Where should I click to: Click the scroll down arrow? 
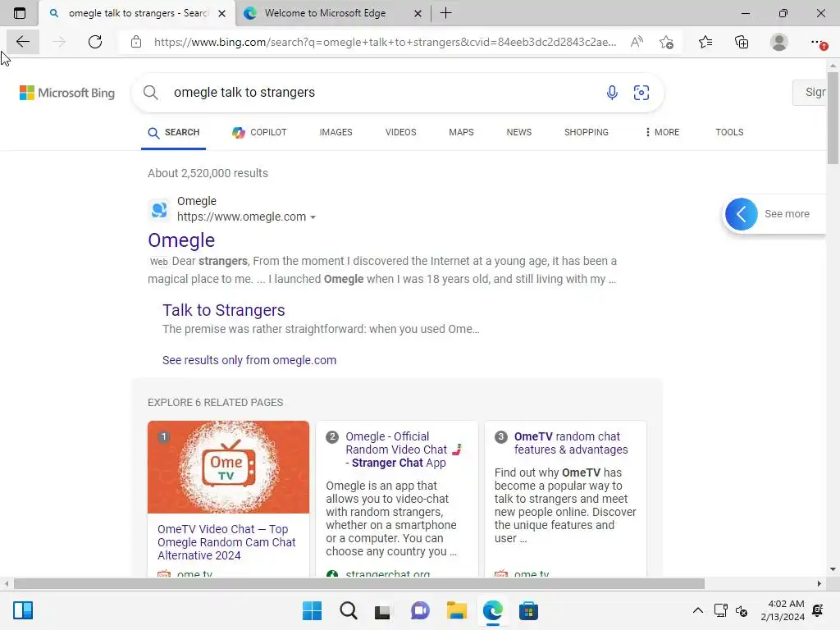pos(833,569)
